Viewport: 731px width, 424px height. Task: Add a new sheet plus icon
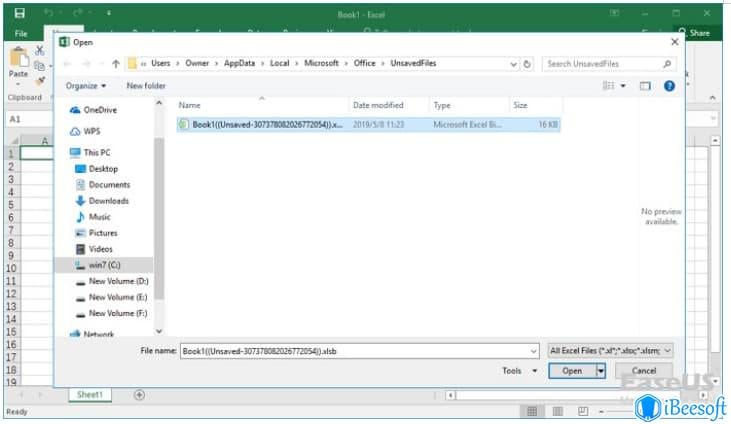click(x=139, y=395)
